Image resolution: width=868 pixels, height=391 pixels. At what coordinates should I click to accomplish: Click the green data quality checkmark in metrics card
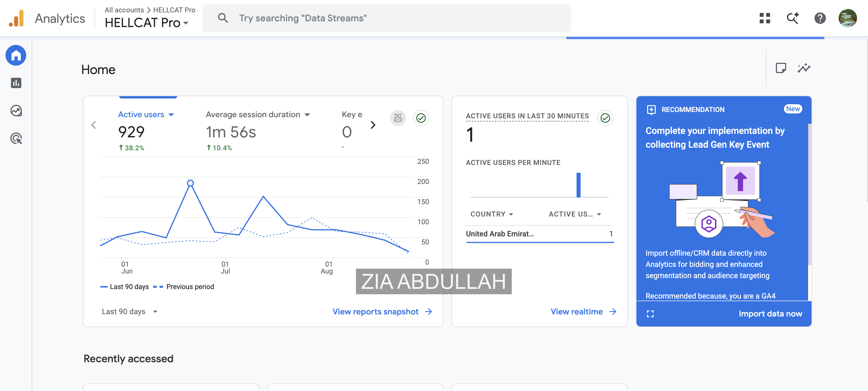tap(421, 118)
